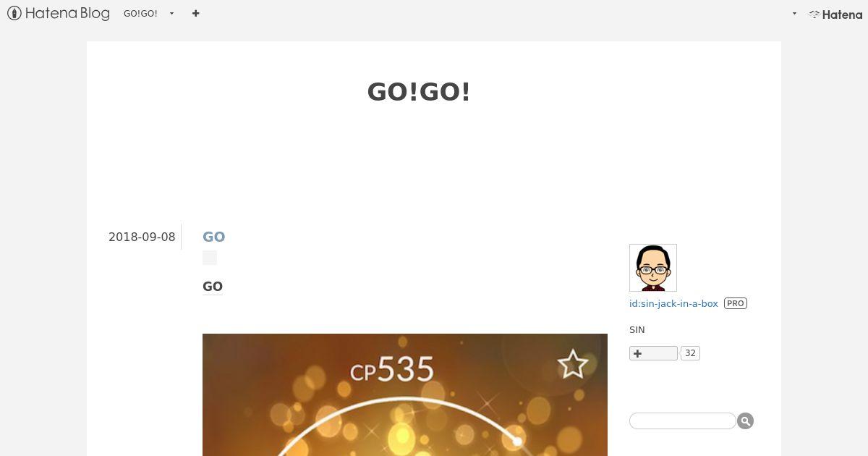Image resolution: width=868 pixels, height=456 pixels.
Task: Click the PRO badge
Action: click(736, 303)
